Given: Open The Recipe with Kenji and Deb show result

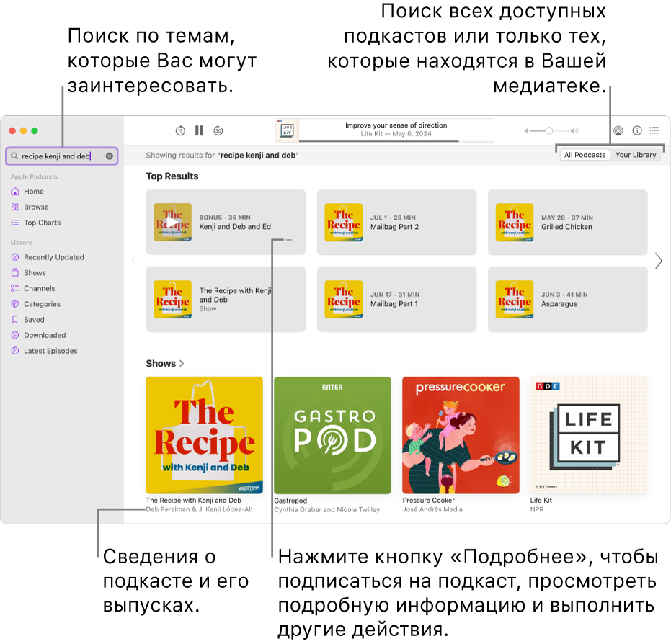Looking at the screenshot, I should [x=226, y=300].
